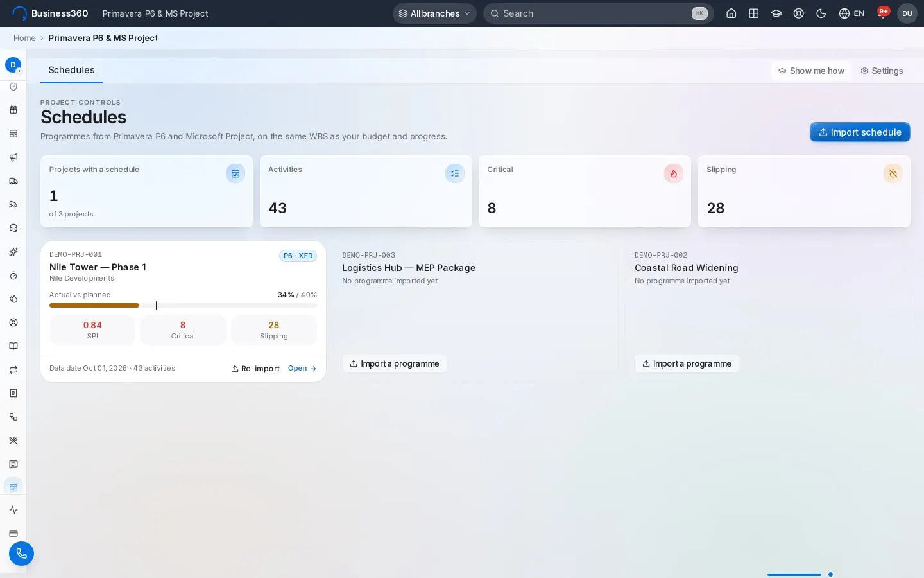Click the Actual vs planned progress bar
Viewport: 924px width, 578px height.
[183, 306]
